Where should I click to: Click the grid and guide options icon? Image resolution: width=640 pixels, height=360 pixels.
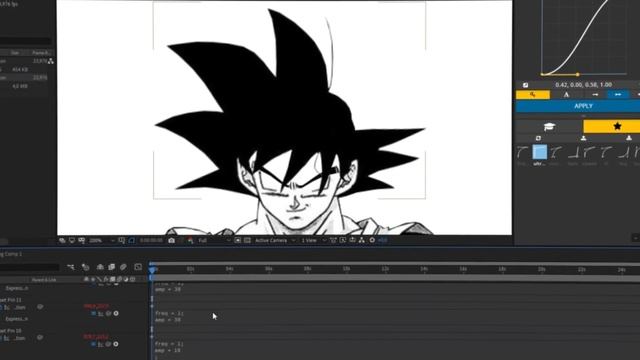click(122, 240)
